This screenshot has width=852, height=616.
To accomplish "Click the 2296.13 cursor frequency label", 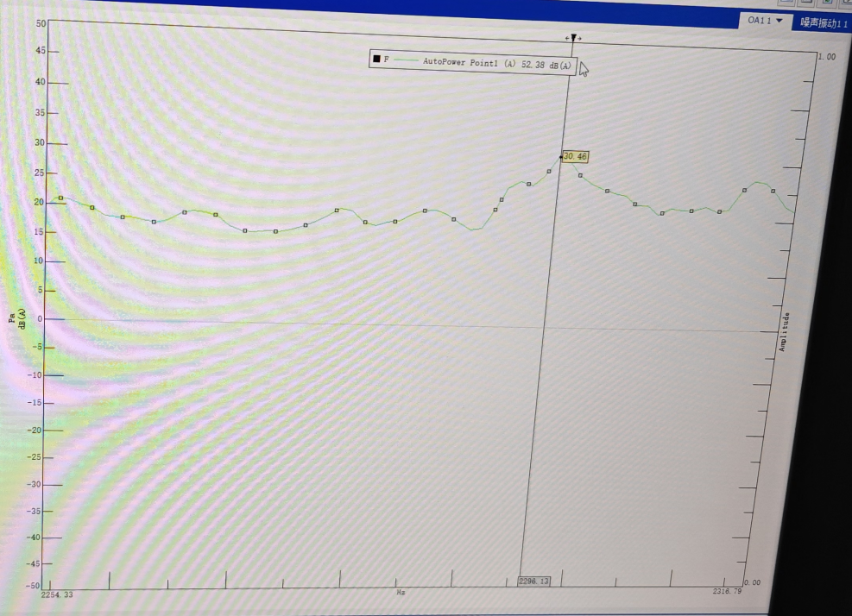I will (x=534, y=581).
